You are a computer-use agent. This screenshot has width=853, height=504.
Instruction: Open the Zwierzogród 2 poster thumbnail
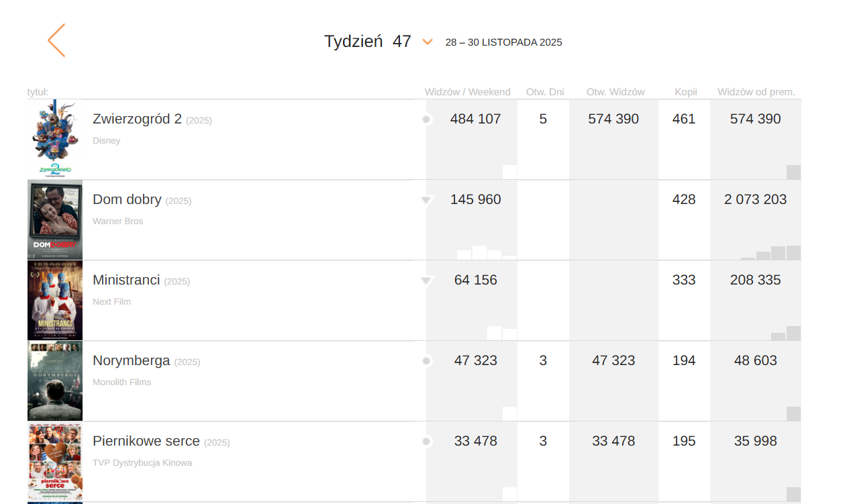pos(55,139)
